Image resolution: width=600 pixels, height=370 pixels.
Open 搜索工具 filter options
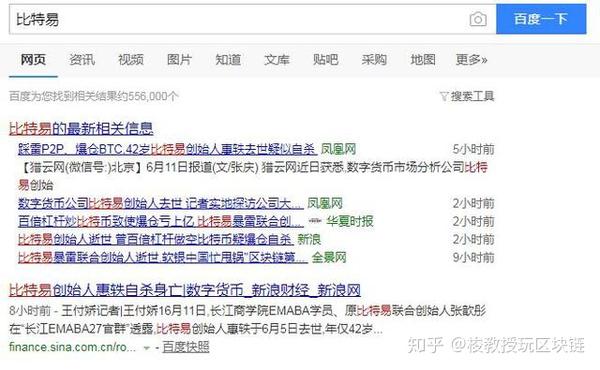467,96
